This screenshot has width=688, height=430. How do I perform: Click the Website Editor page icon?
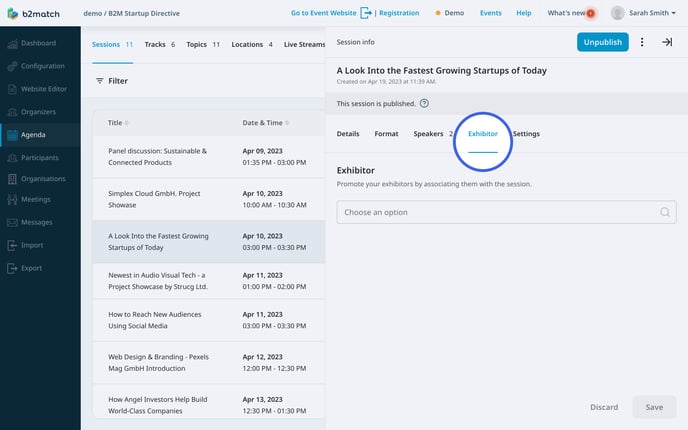tap(12, 89)
